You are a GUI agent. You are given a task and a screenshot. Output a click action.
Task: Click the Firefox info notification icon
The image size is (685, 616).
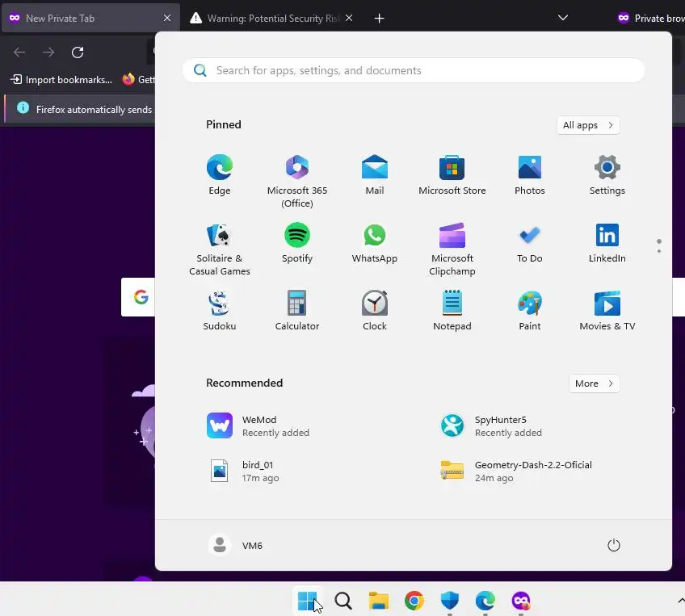coord(23,108)
